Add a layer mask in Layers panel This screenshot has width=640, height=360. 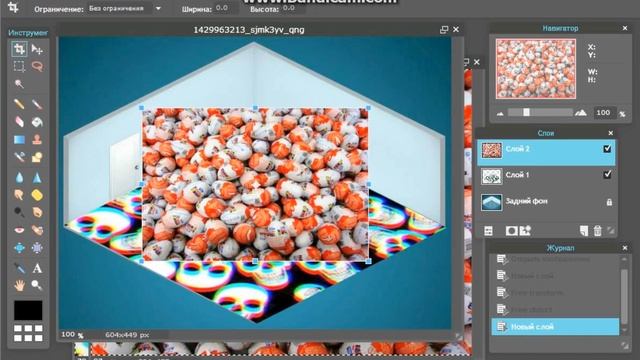(511, 231)
